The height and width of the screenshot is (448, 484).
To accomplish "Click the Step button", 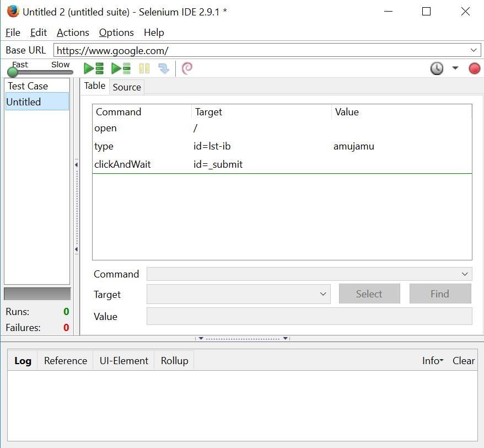I will point(164,68).
